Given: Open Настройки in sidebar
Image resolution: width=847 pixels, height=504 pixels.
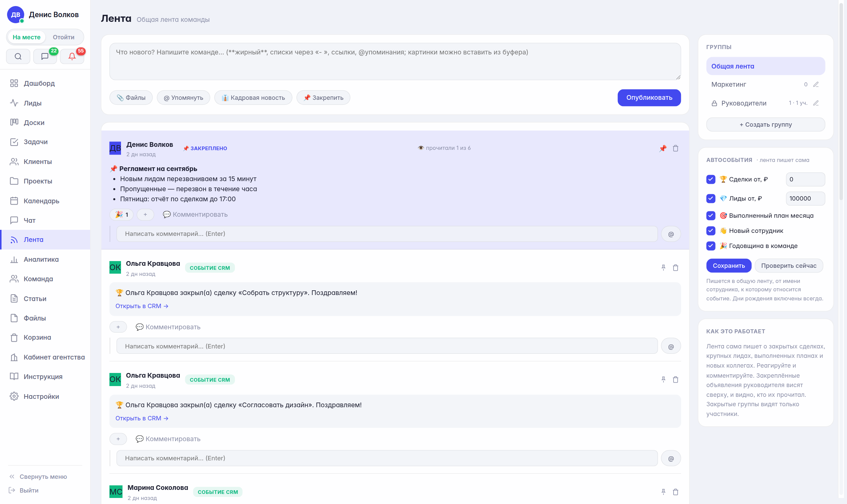Looking at the screenshot, I should coord(45,396).
